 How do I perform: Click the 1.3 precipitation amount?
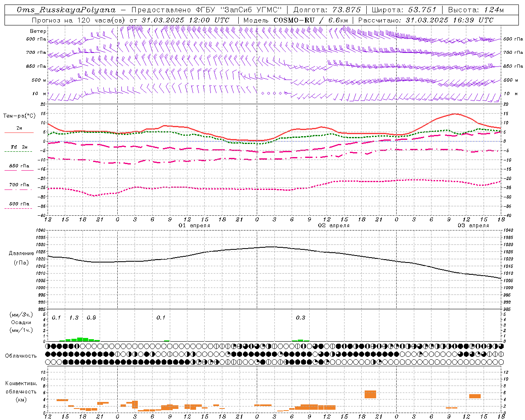coord(74,317)
